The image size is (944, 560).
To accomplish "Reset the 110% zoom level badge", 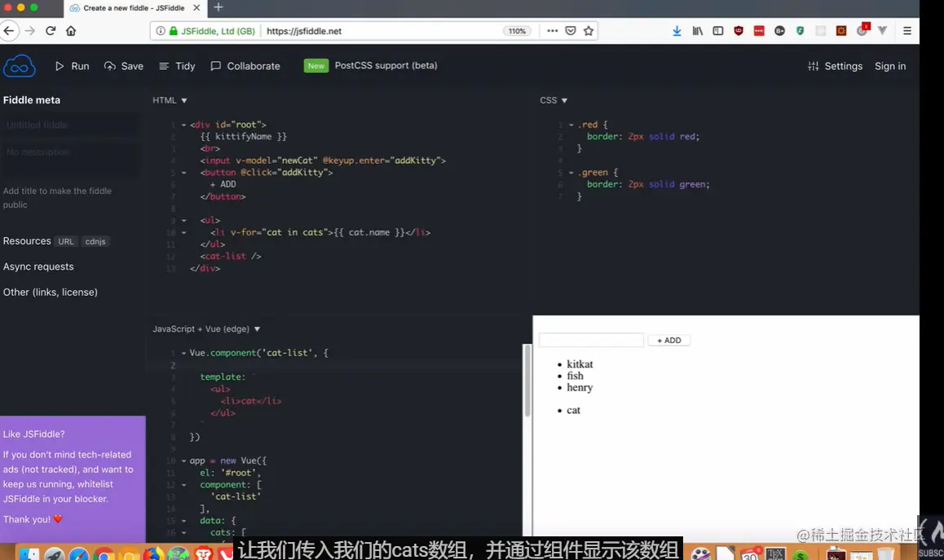I will click(x=517, y=31).
